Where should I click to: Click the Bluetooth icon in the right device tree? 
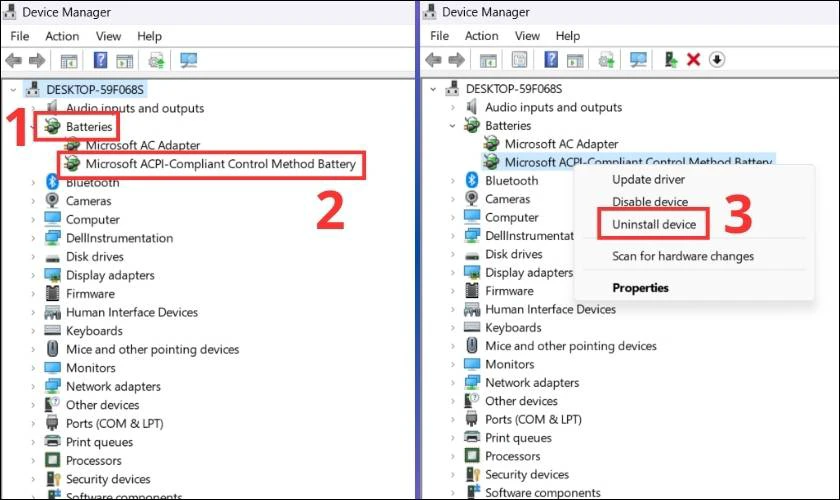471,180
